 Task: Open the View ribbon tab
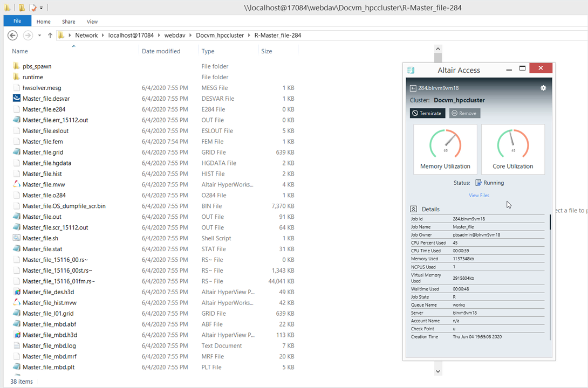pyautogui.click(x=92, y=22)
